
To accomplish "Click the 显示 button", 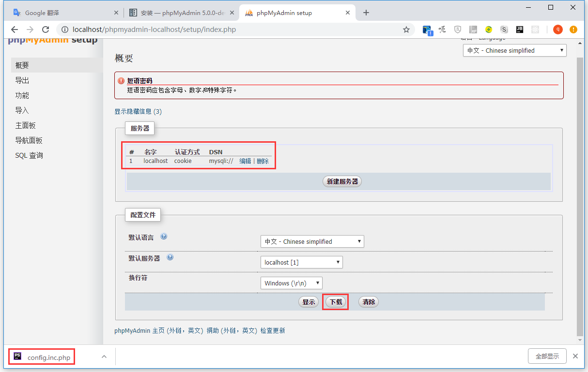I will coord(309,302).
